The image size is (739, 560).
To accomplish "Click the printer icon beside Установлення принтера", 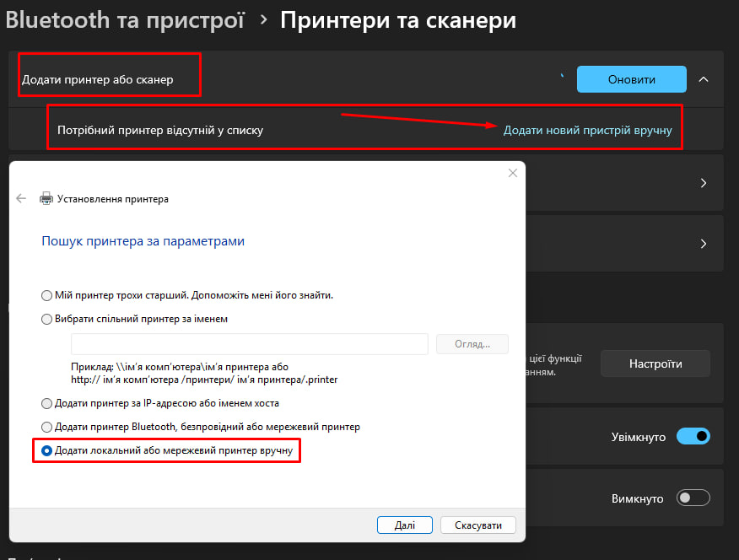I will click(46, 199).
